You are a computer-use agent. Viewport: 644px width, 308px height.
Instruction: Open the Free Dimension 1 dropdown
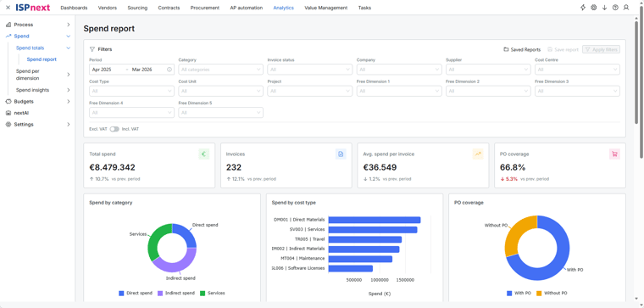(x=399, y=91)
